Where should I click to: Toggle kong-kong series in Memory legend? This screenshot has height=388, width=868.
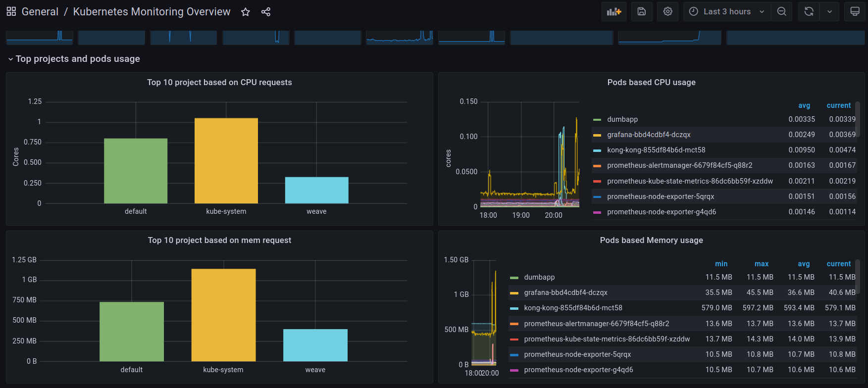tap(573, 308)
